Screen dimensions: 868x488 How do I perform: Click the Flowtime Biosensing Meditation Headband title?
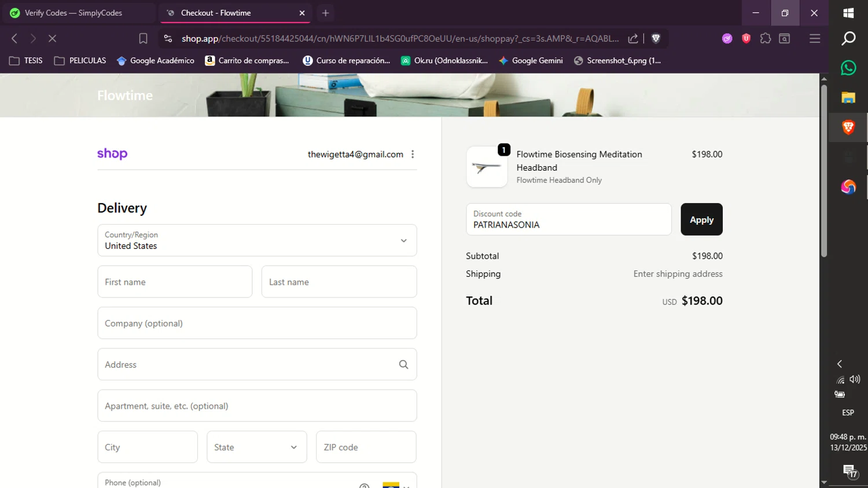(579, 161)
